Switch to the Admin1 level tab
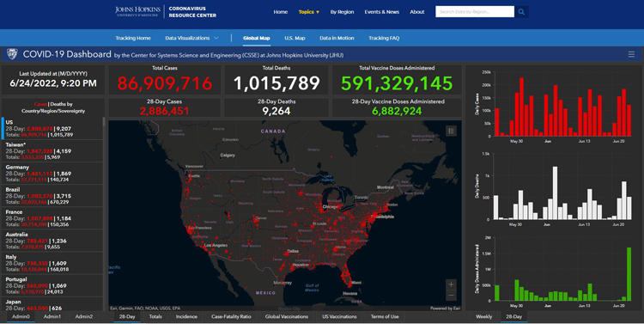644x324 pixels. click(52, 316)
